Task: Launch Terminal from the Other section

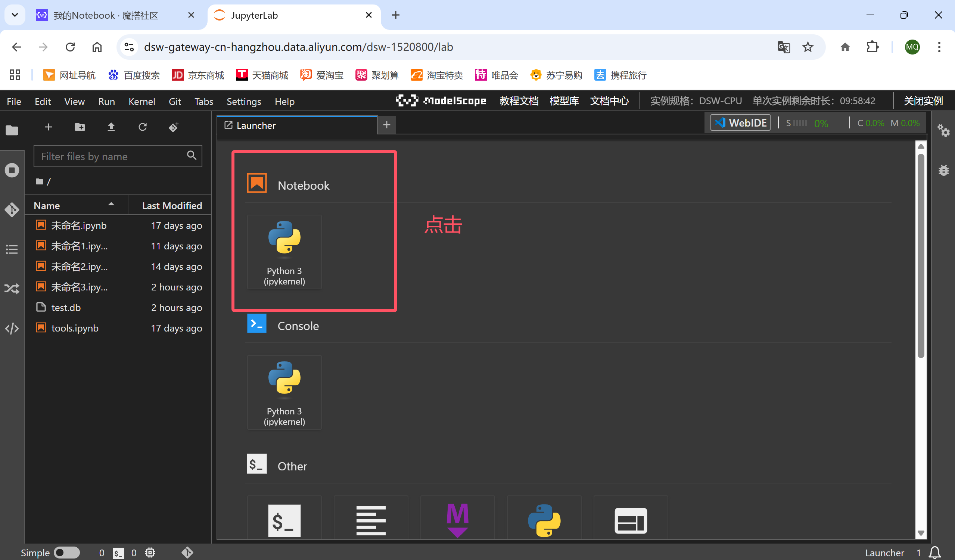Action: coord(284,520)
